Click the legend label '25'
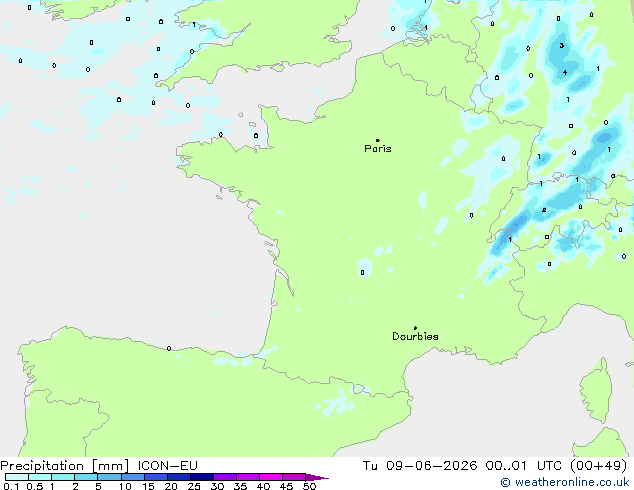The height and width of the screenshot is (490, 634). click(194, 486)
